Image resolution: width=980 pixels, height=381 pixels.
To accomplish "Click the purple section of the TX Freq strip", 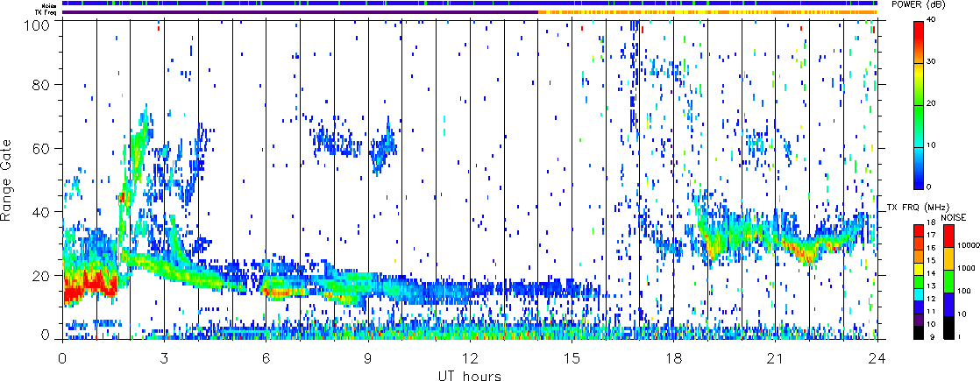I will pos(300,12).
